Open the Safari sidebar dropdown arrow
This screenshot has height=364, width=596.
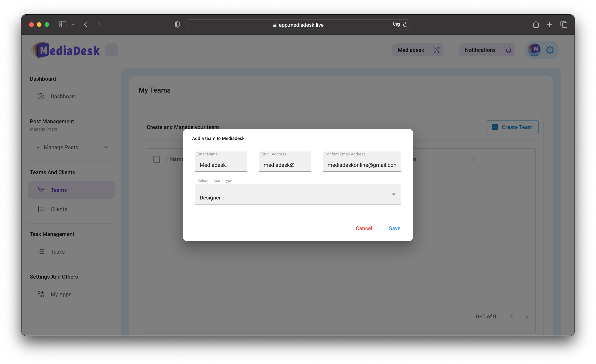point(73,24)
